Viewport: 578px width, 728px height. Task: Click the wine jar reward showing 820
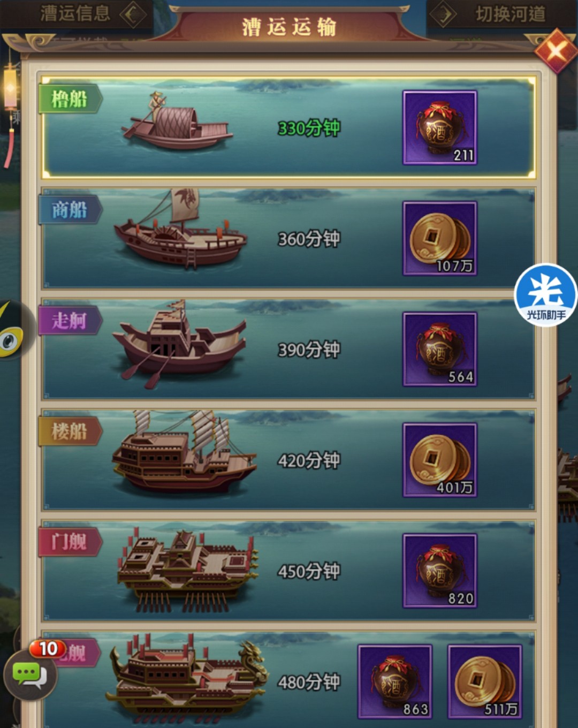pyautogui.click(x=440, y=571)
